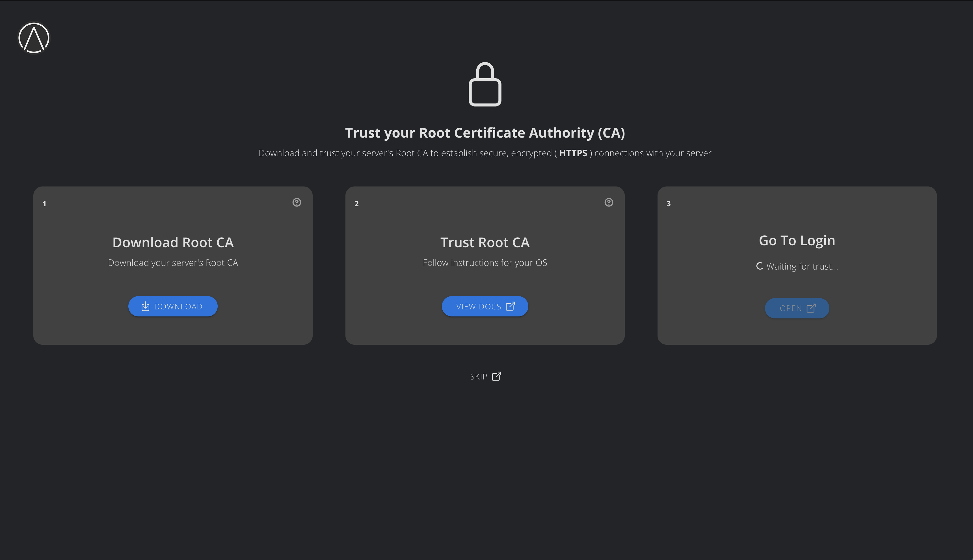
Task: Click the large padlock icon
Action: [485, 84]
